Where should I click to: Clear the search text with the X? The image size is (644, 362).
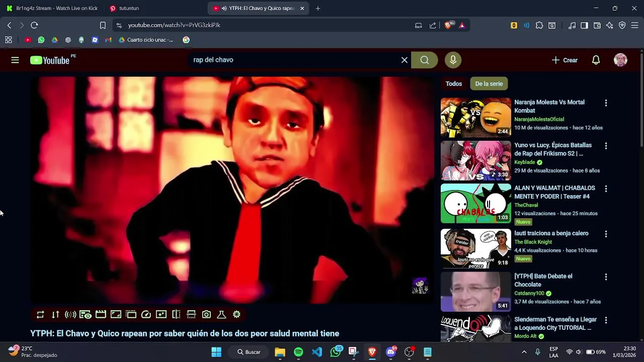(x=404, y=60)
